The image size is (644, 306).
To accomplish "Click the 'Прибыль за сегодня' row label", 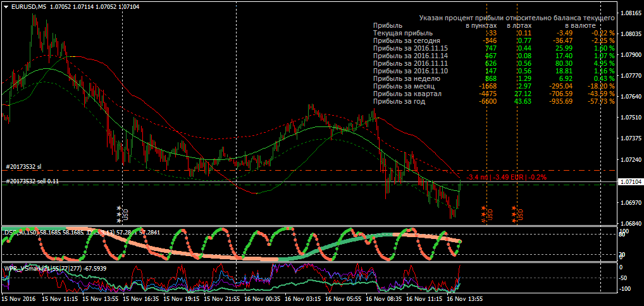I will [x=407, y=40].
